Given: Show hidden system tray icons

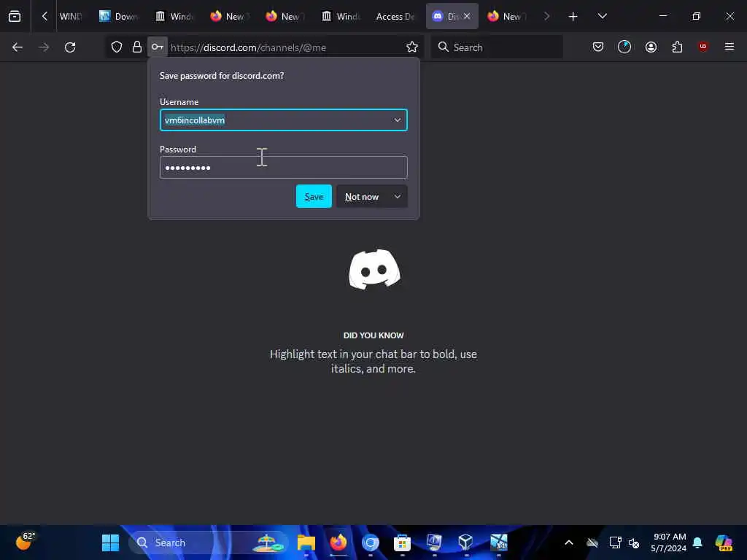Looking at the screenshot, I should point(569,542).
